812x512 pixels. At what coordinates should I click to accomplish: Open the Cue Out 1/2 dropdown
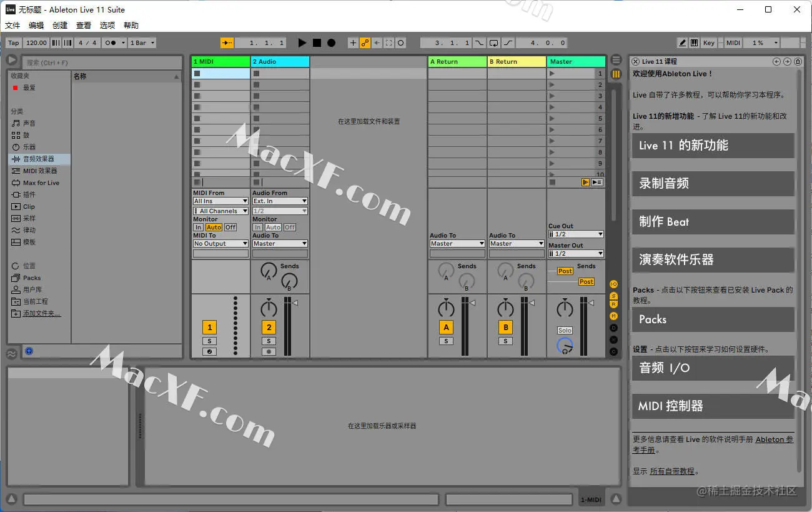576,234
